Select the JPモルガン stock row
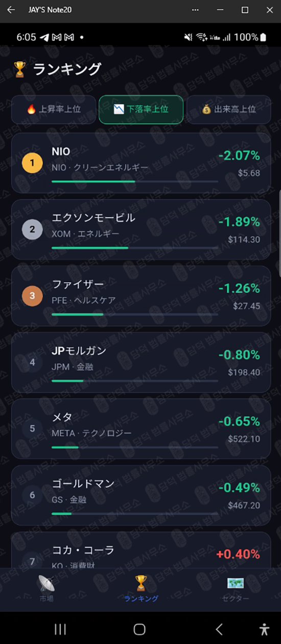The width and height of the screenshot is (281, 644). pyautogui.click(x=141, y=362)
